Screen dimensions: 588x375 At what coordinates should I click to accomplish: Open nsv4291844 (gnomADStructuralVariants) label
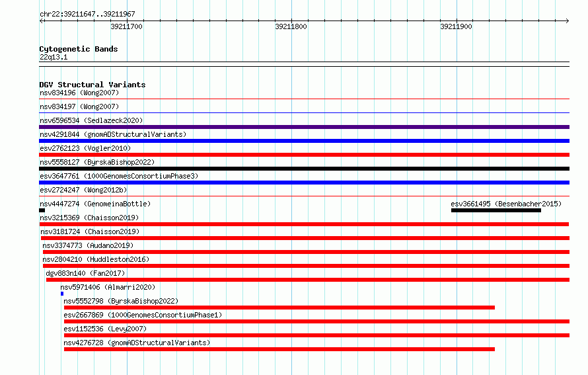pyautogui.click(x=113, y=134)
